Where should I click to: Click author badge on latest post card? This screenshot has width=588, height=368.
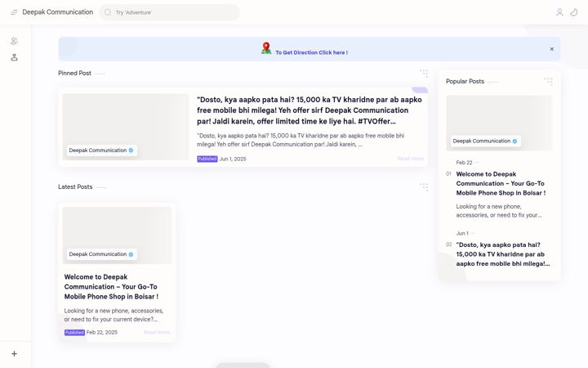(101, 254)
